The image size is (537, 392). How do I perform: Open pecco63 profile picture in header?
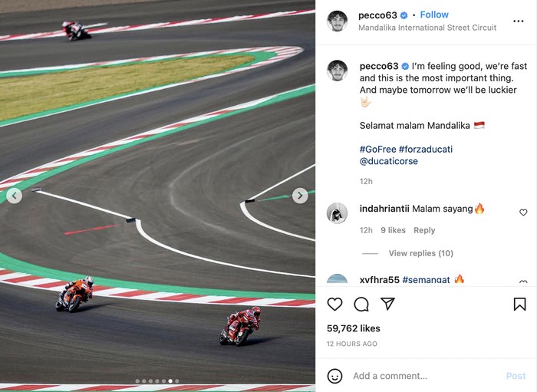point(337,21)
